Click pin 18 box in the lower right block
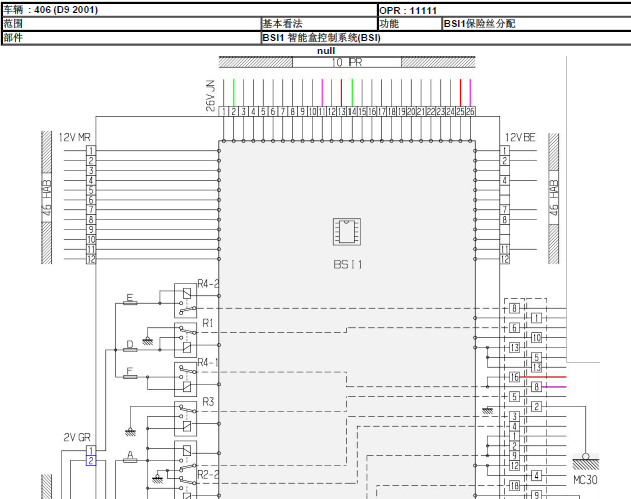 pos(514,485)
